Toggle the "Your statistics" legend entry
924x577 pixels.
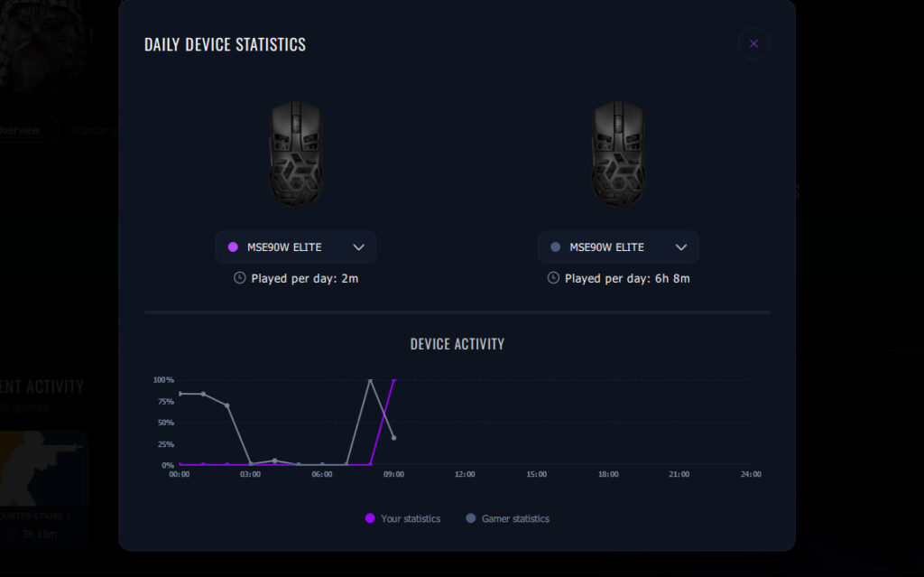402,518
